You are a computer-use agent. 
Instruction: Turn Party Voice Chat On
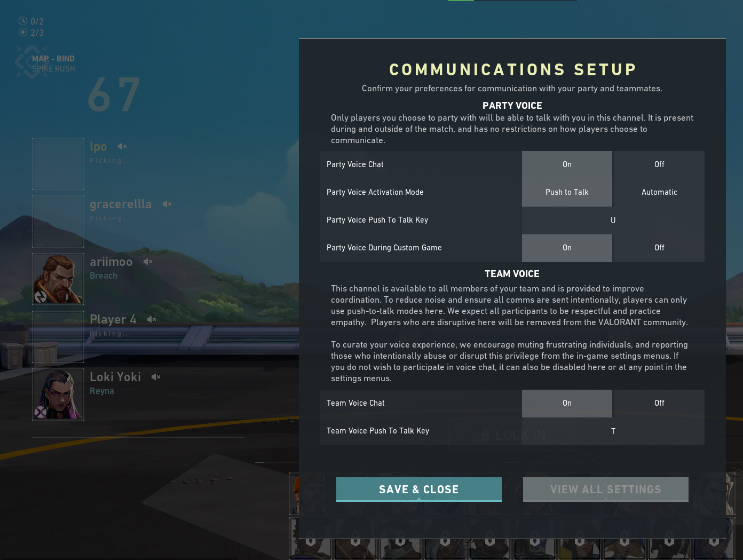(567, 164)
